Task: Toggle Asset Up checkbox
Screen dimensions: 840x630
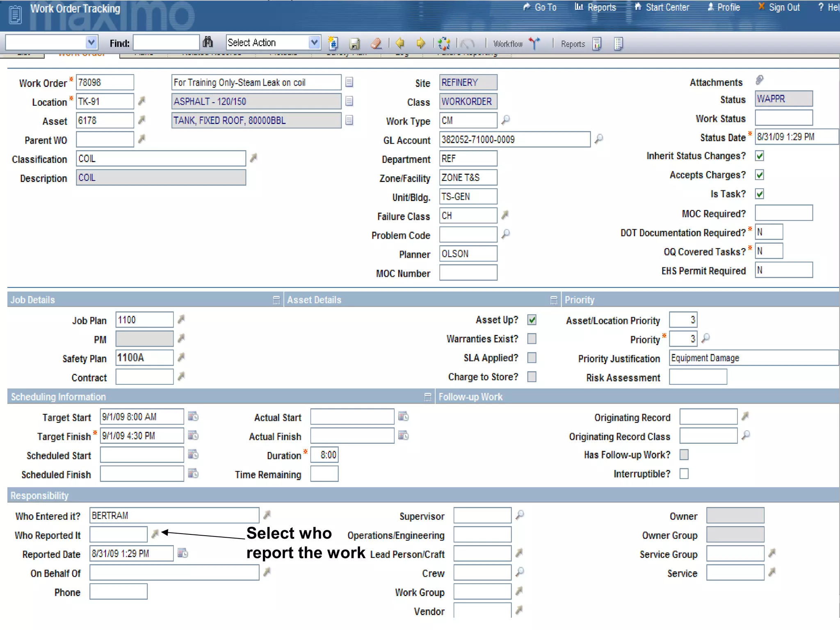Action: (532, 320)
